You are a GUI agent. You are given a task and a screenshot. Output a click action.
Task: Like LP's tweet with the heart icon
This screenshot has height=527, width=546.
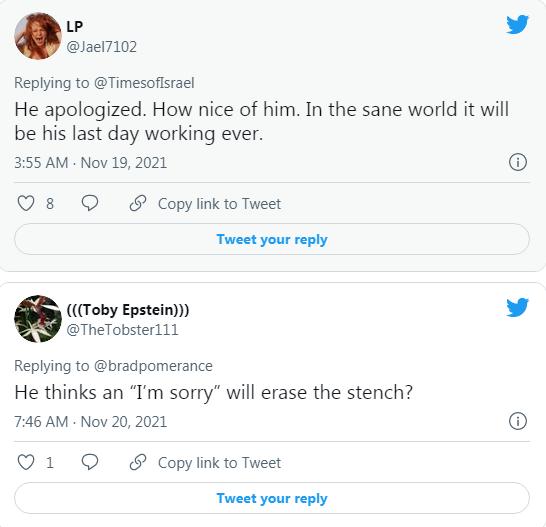(x=26, y=203)
